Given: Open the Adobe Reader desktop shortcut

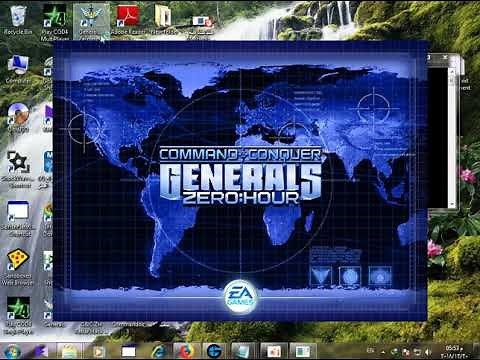Looking at the screenshot, I should pyautogui.click(x=128, y=19).
